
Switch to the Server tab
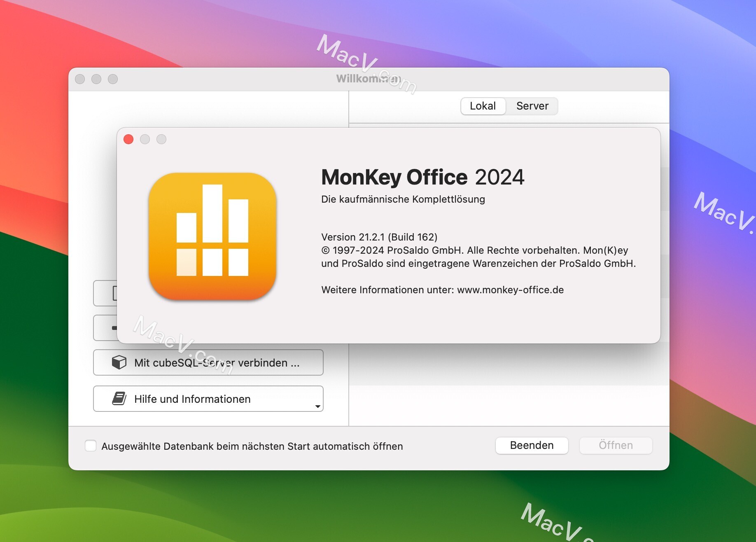[532, 106]
